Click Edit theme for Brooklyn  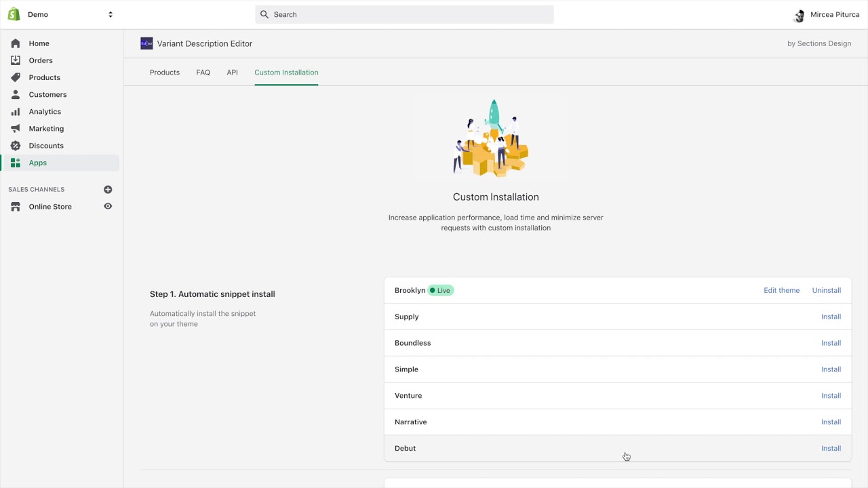point(781,290)
